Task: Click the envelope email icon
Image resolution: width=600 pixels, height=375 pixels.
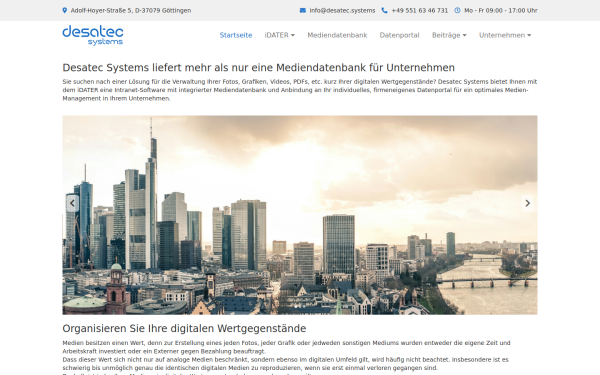Action: pyautogui.click(x=303, y=10)
